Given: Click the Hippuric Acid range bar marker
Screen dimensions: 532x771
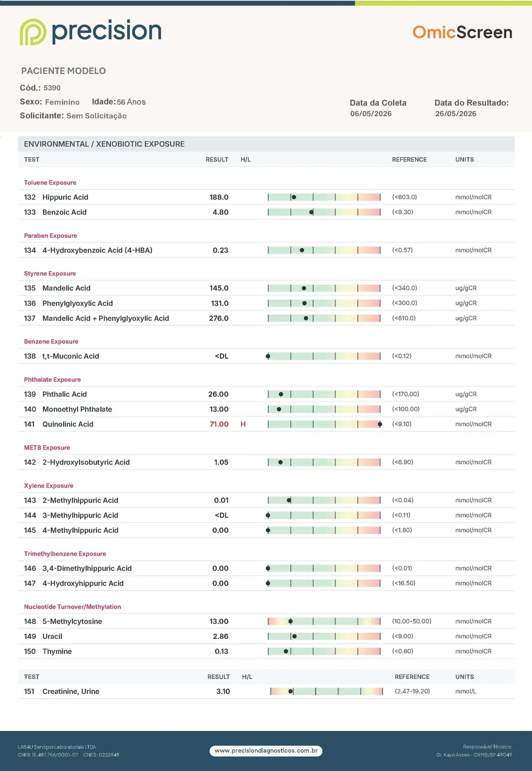Looking at the screenshot, I should (x=294, y=197).
